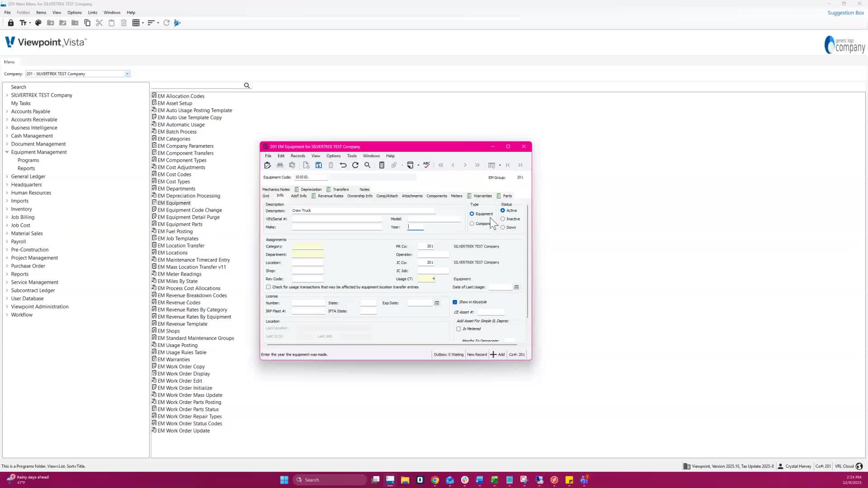Click the save record icon in the equipment toolbar

pyautogui.click(x=319, y=165)
